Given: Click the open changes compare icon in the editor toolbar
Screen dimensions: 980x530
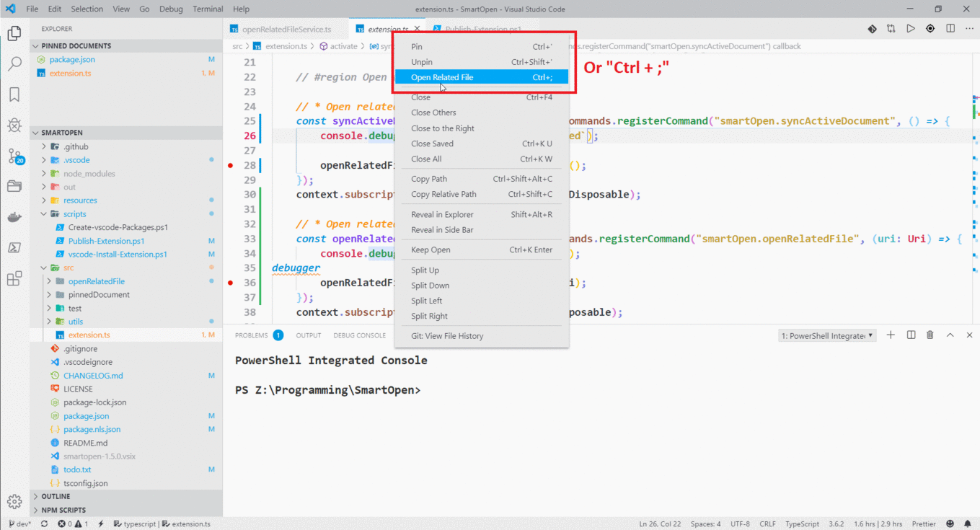Looking at the screenshot, I should pyautogui.click(x=891, y=29).
